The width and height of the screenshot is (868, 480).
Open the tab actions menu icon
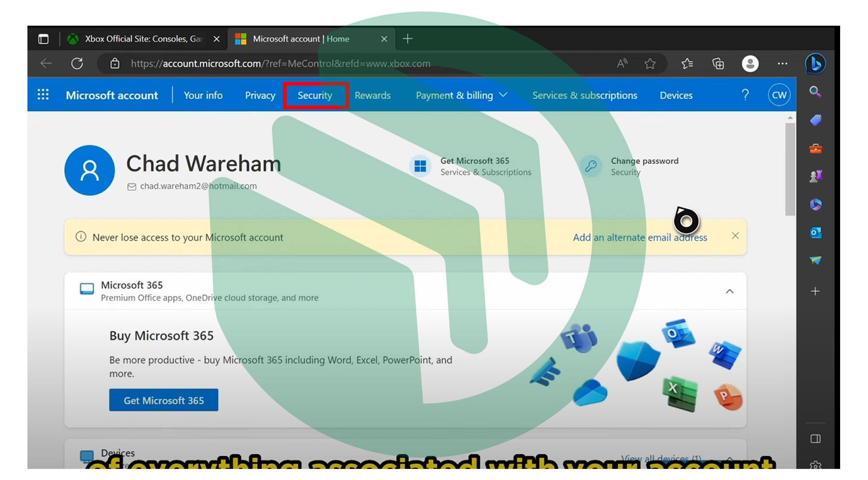coord(43,39)
